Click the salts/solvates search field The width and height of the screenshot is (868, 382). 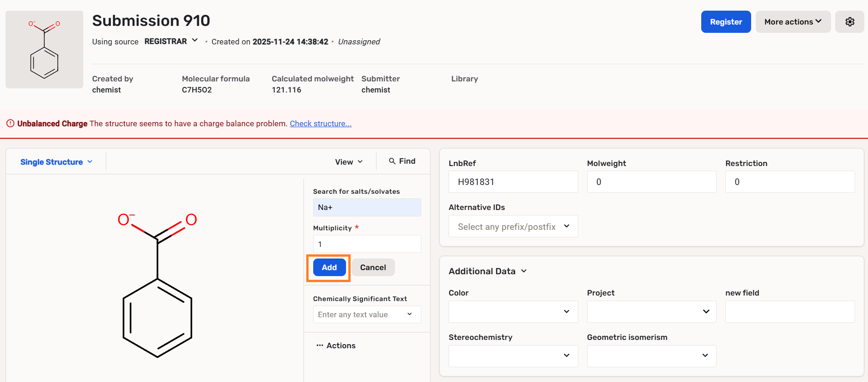[367, 207]
